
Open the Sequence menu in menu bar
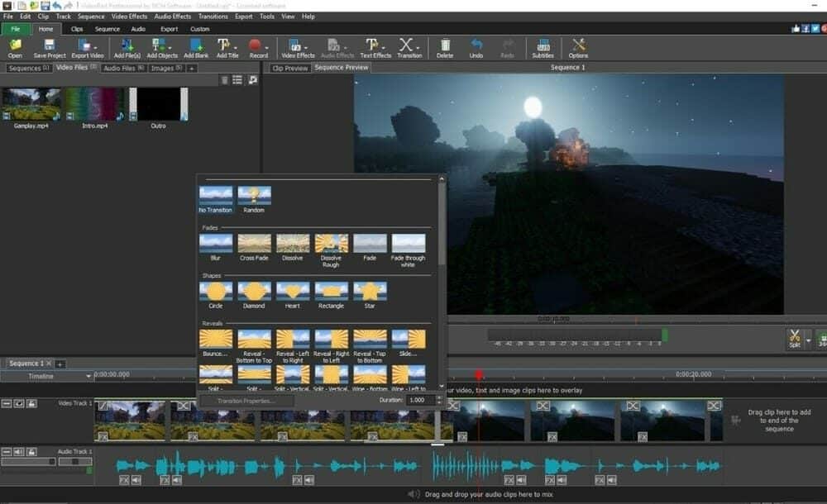click(x=91, y=17)
